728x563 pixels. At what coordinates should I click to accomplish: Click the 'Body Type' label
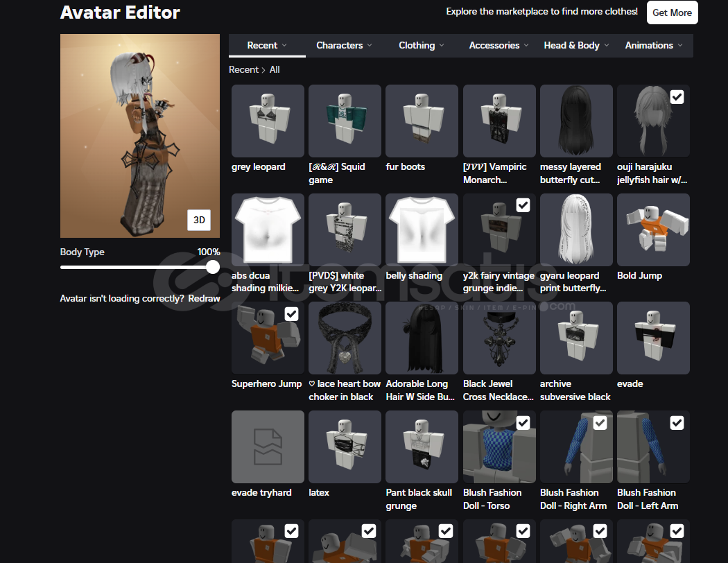83,252
